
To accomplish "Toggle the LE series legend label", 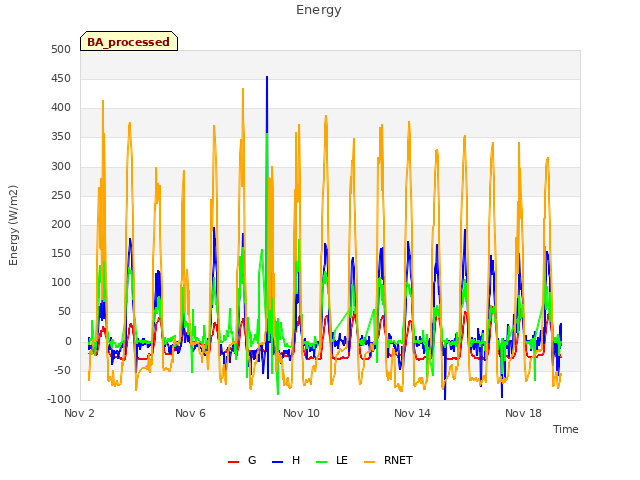I will tap(342, 460).
